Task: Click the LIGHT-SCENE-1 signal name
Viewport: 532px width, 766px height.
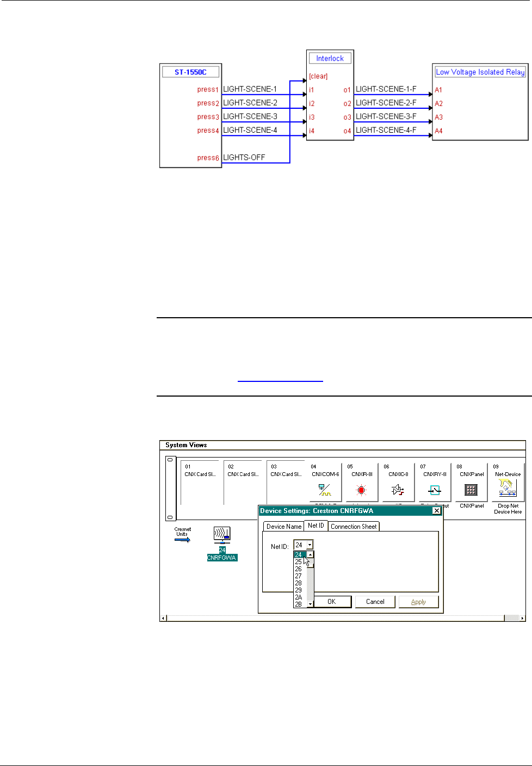Action: click(x=250, y=89)
